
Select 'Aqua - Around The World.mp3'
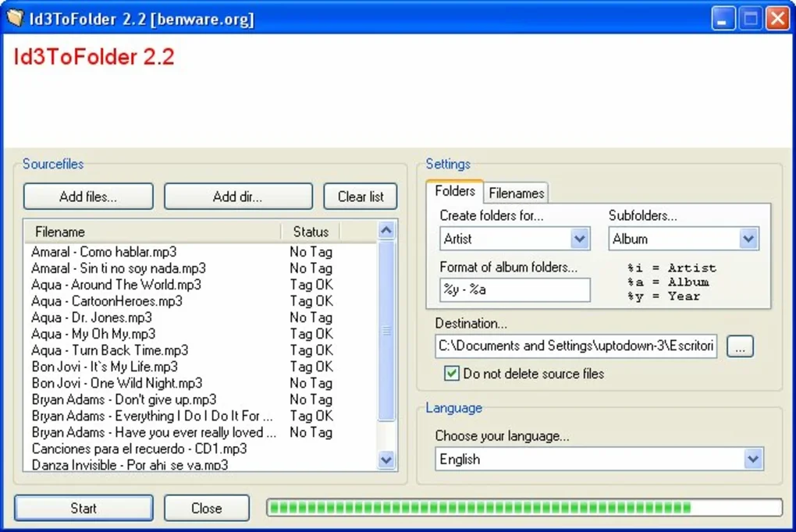tap(116, 284)
